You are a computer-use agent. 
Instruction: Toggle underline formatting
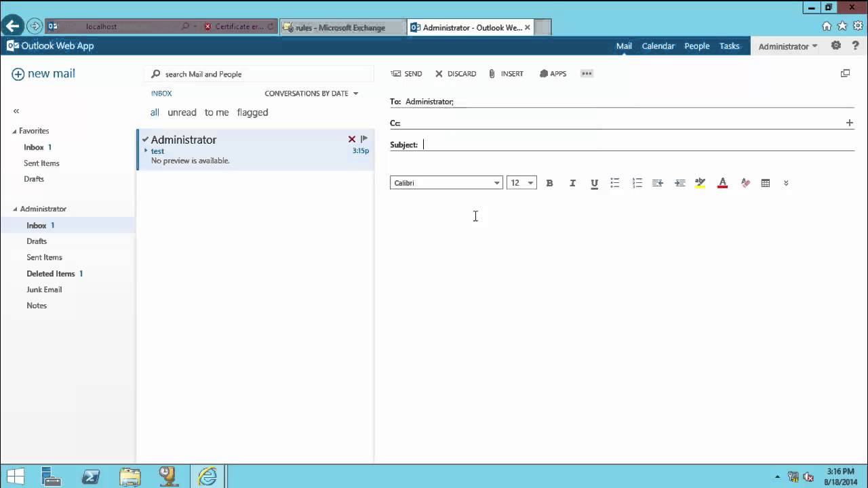click(x=594, y=183)
